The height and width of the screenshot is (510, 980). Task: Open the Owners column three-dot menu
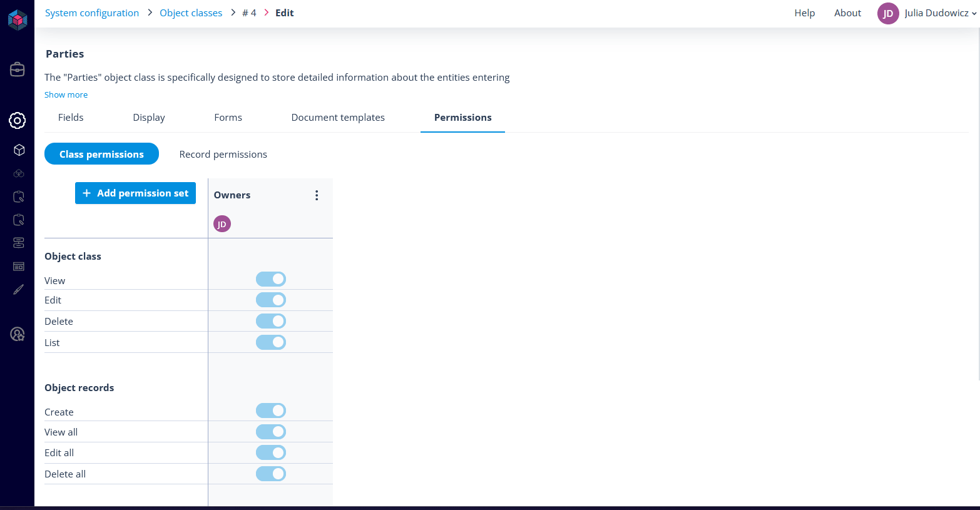(317, 195)
